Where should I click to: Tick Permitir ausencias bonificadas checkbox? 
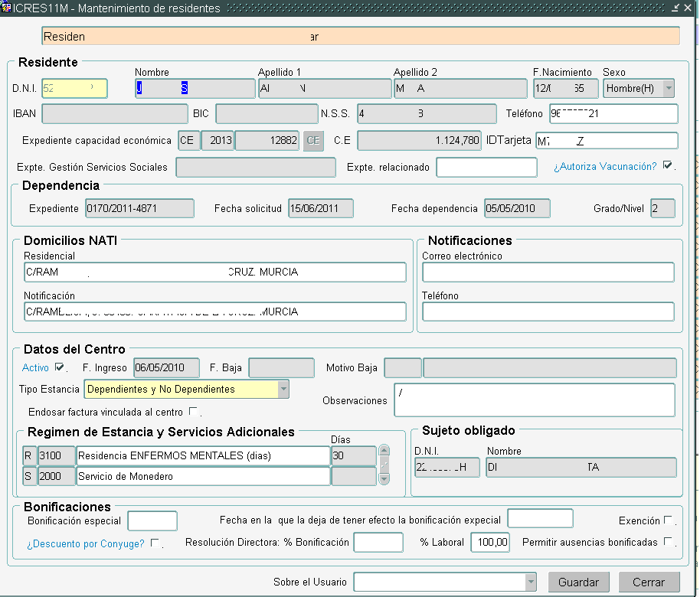pyautogui.click(x=668, y=543)
